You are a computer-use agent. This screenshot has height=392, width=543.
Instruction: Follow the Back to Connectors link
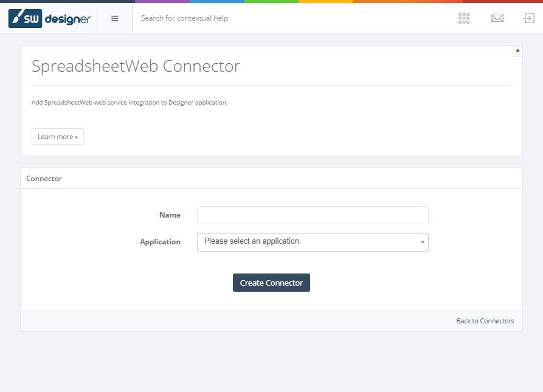pos(485,321)
